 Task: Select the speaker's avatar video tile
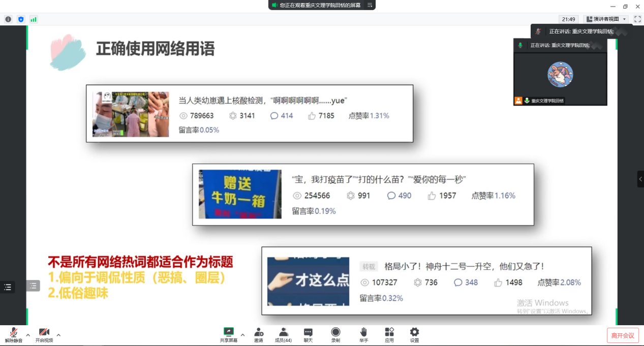(x=560, y=75)
